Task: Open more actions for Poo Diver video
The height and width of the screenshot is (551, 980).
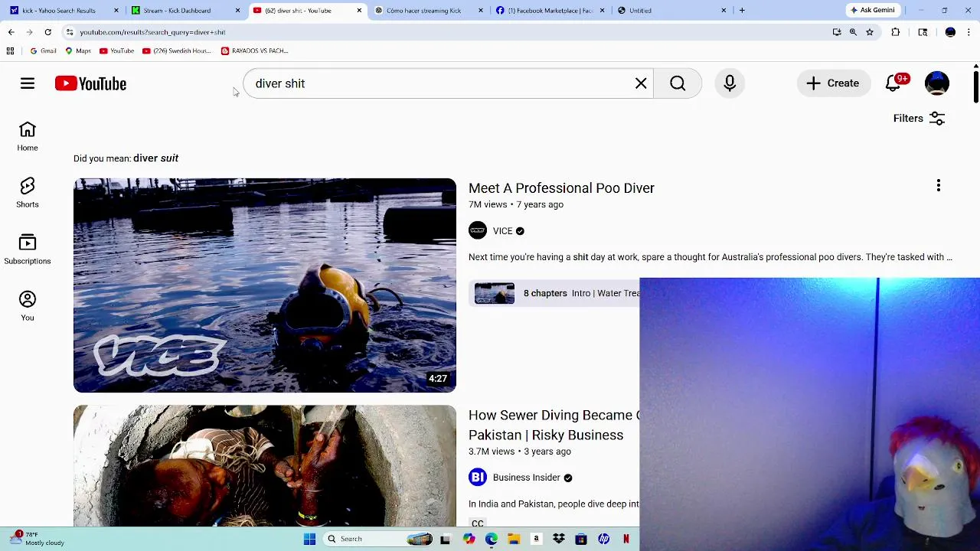Action: 939,186
